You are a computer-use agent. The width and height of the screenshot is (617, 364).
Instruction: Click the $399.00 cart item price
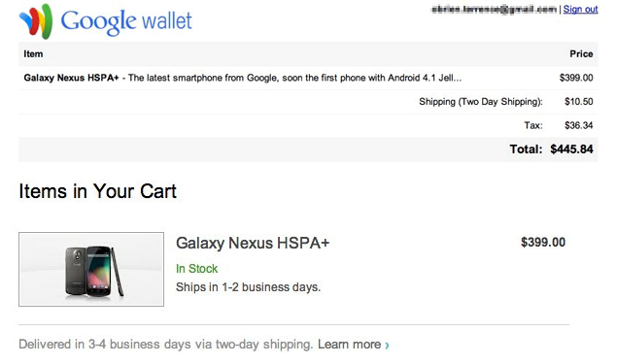point(543,242)
